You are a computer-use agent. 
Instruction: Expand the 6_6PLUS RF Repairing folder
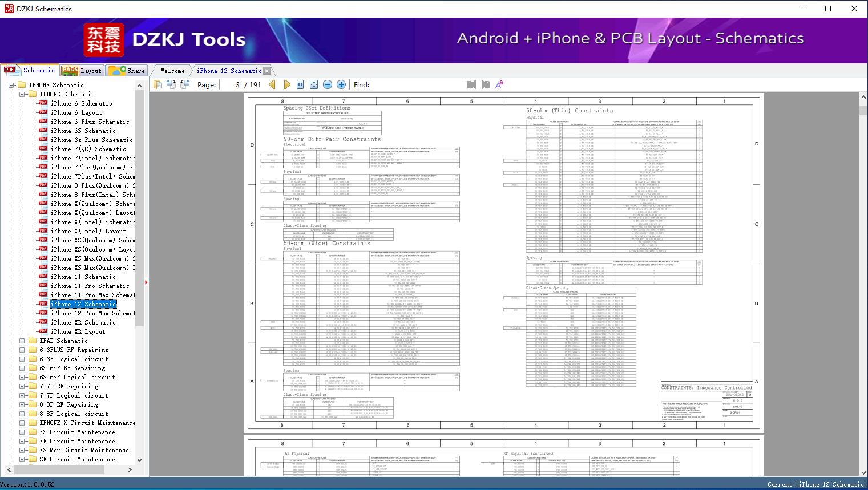(x=22, y=350)
